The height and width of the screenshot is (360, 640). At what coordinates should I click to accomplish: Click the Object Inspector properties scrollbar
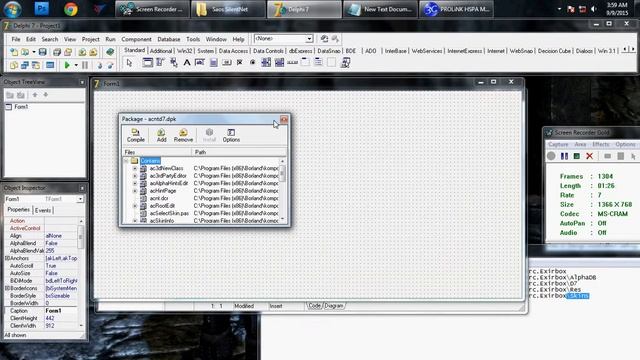pos(81,273)
